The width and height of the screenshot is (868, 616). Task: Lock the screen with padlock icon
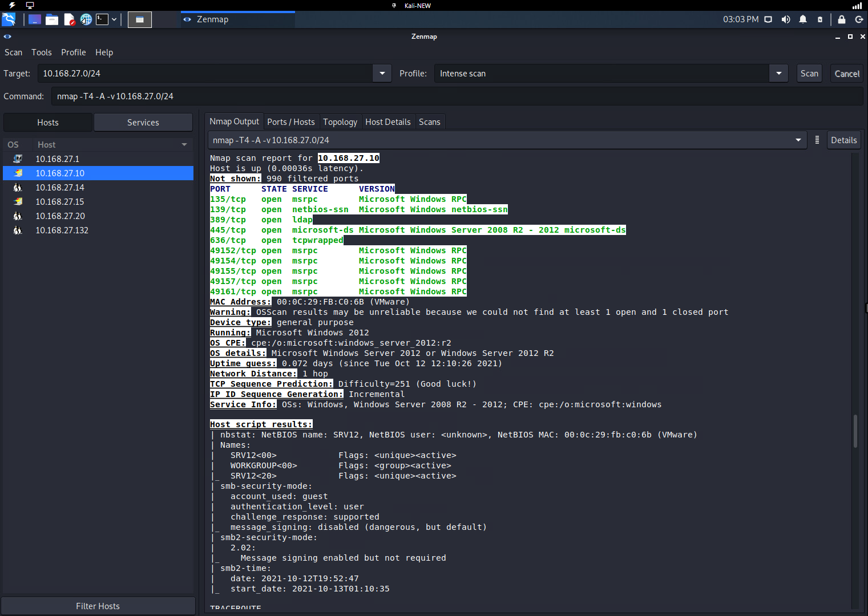click(842, 19)
